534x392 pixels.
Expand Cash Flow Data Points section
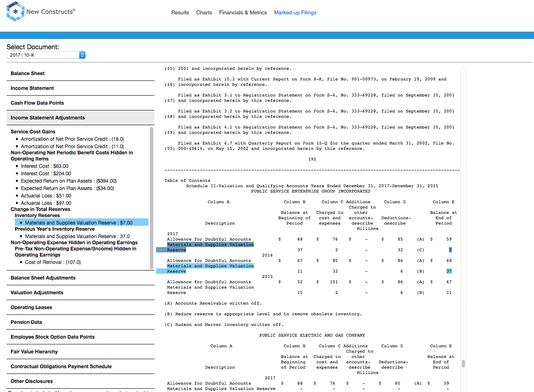(81, 103)
